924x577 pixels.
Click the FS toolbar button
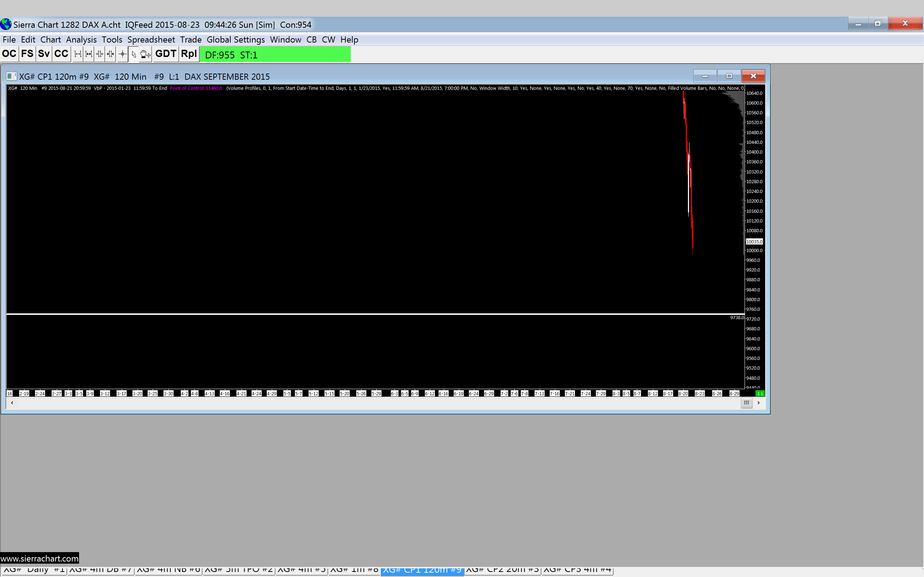27,54
